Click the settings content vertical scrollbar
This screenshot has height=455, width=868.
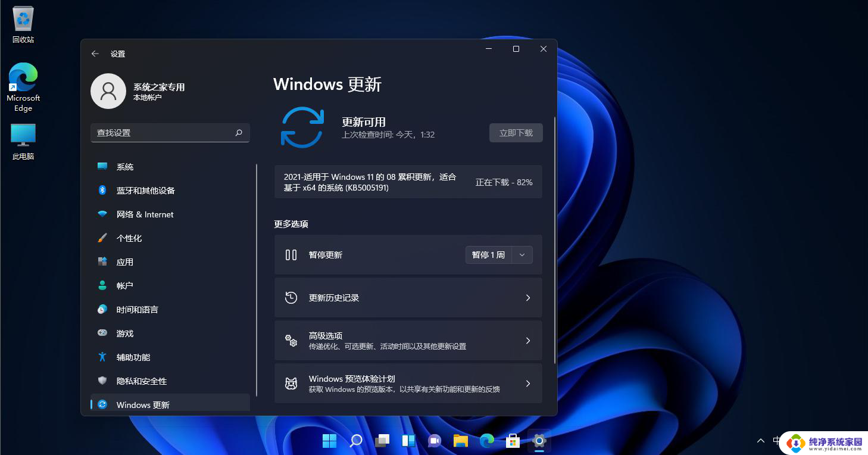(555, 240)
